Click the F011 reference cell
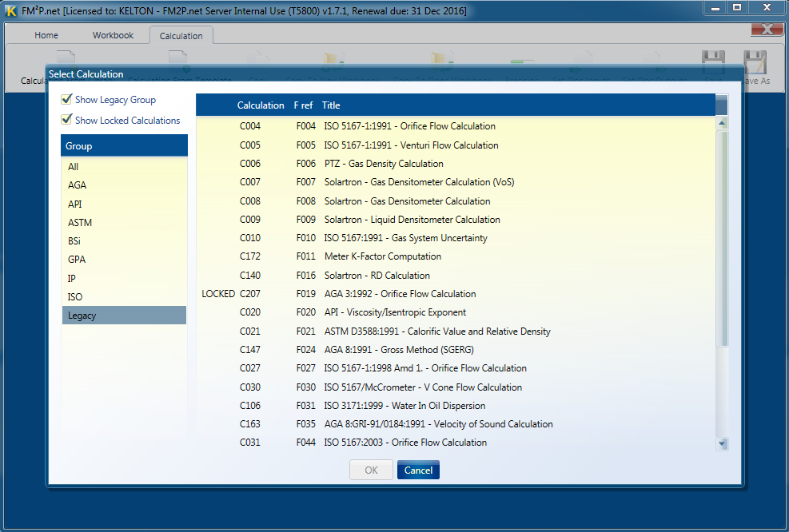Image resolution: width=789 pixels, height=532 pixels. click(306, 256)
